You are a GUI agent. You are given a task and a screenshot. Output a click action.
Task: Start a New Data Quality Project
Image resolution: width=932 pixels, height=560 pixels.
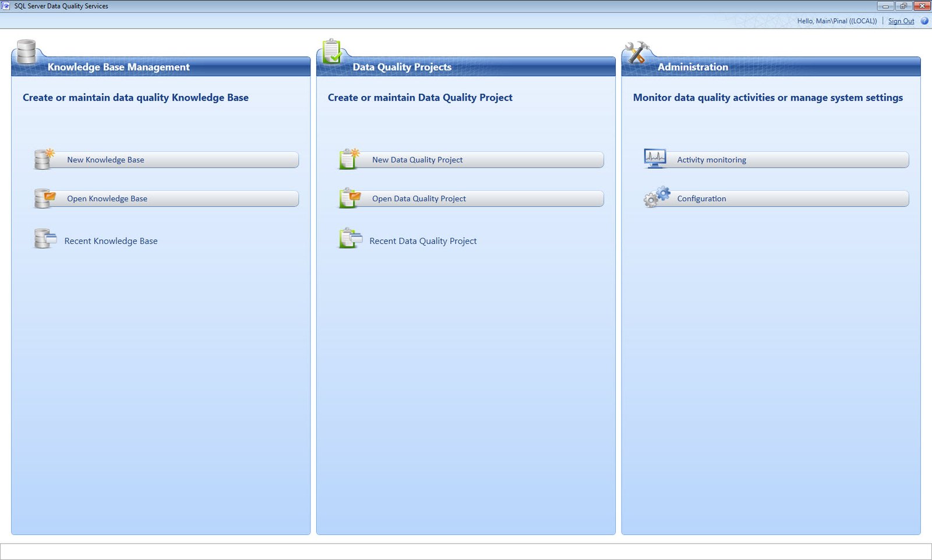click(471, 160)
